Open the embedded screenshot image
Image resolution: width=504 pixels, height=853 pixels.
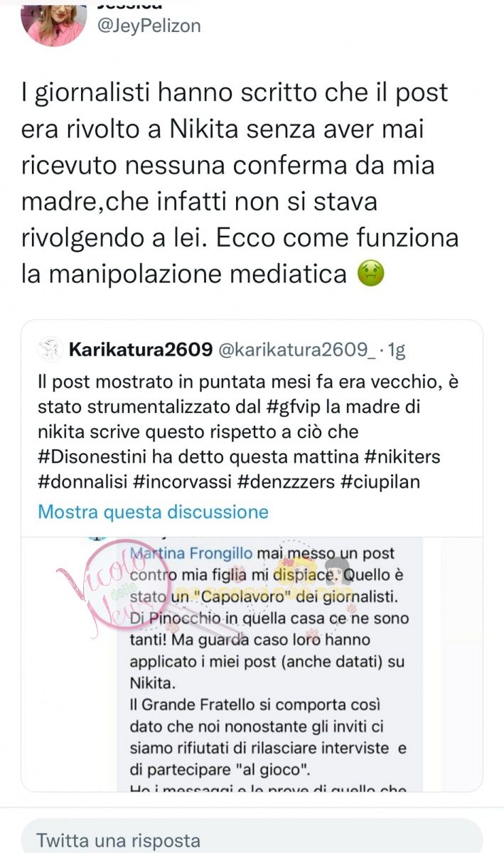coord(252,664)
